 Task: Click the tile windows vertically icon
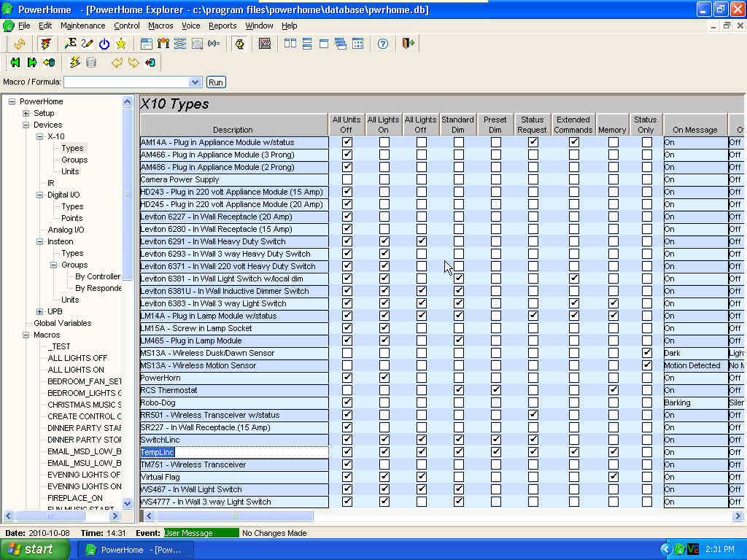point(290,44)
